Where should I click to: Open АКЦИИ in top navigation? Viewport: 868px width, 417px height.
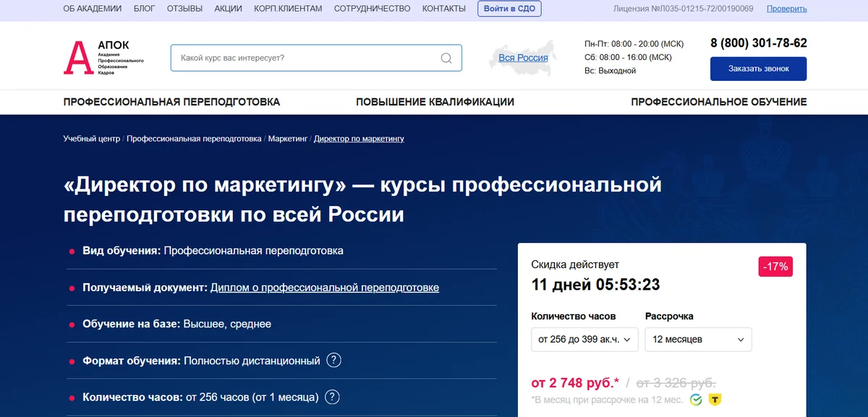point(229,9)
